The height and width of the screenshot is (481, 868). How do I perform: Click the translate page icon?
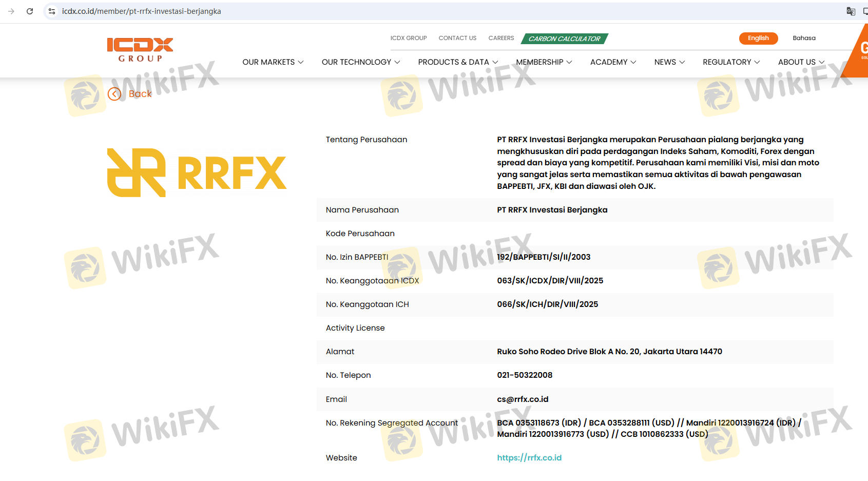coord(851,11)
